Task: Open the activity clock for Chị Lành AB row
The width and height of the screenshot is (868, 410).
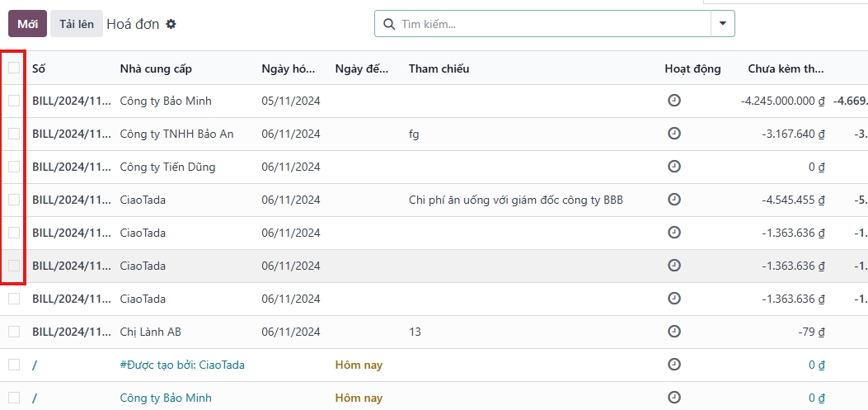Action: [674, 332]
